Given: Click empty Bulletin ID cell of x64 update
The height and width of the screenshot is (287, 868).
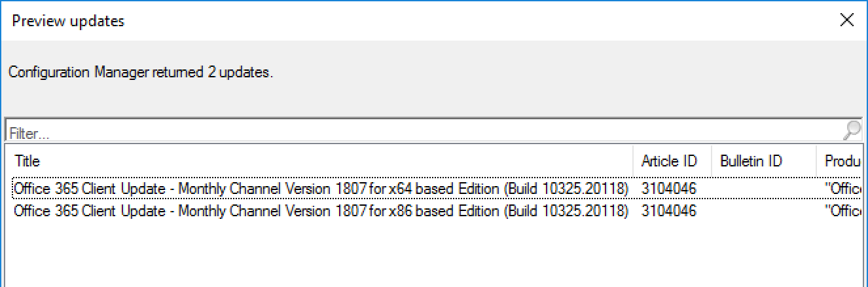Looking at the screenshot, I should (x=763, y=189).
